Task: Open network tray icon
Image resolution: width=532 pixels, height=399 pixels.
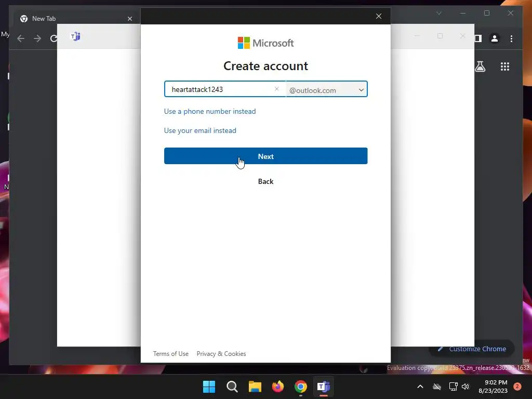Action: tap(453, 387)
